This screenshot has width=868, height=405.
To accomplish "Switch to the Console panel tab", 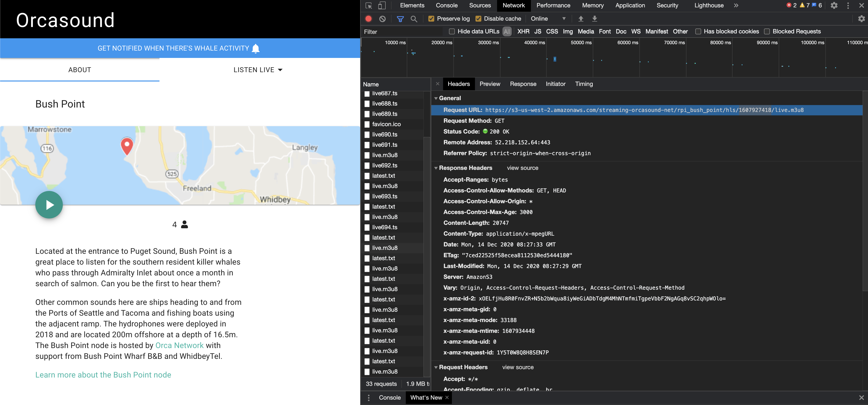I will 447,5.
